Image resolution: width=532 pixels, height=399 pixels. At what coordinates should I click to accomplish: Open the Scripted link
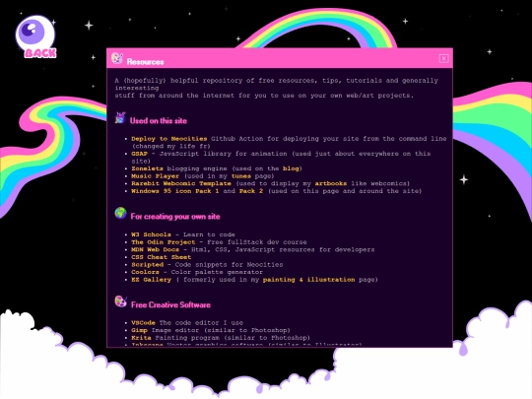(x=147, y=265)
